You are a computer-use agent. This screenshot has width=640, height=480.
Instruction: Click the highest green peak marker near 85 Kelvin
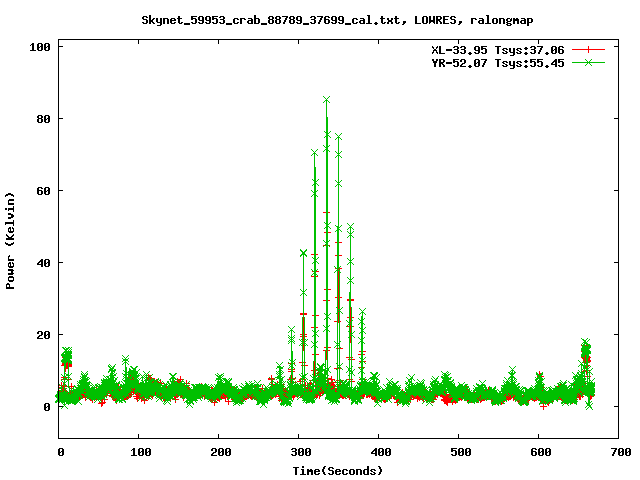tap(326, 100)
